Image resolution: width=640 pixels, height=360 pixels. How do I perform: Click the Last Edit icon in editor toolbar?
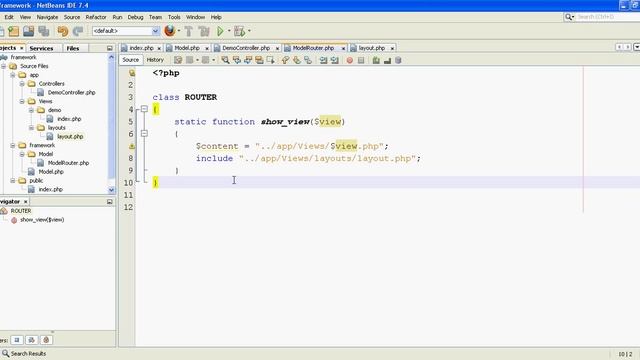(178, 60)
